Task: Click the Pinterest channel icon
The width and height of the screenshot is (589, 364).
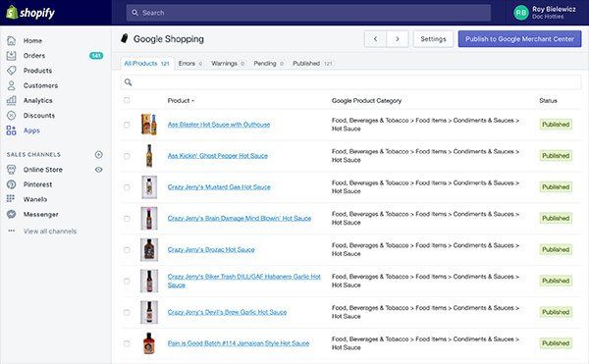Action: 11,184
